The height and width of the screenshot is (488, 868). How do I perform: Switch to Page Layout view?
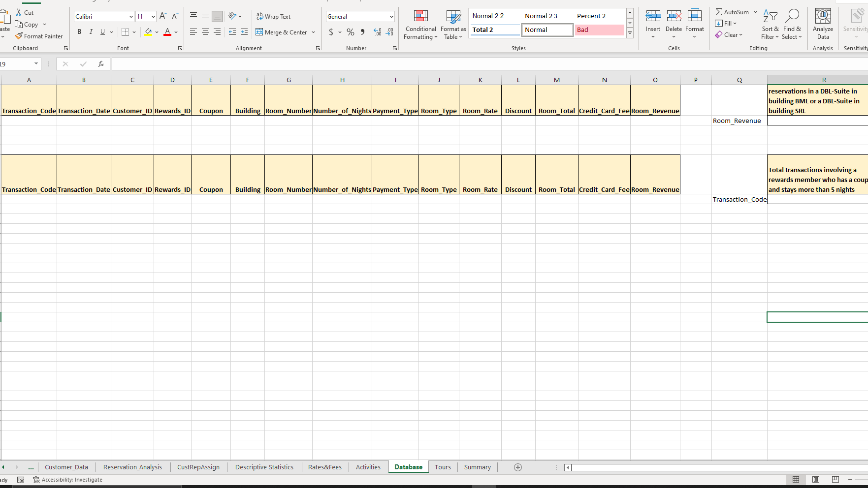[816, 480]
